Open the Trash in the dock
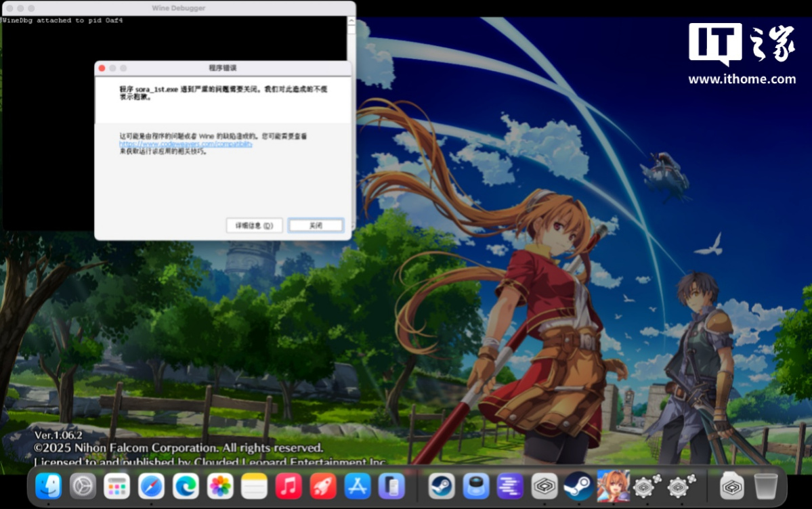The image size is (812, 509). point(766,486)
